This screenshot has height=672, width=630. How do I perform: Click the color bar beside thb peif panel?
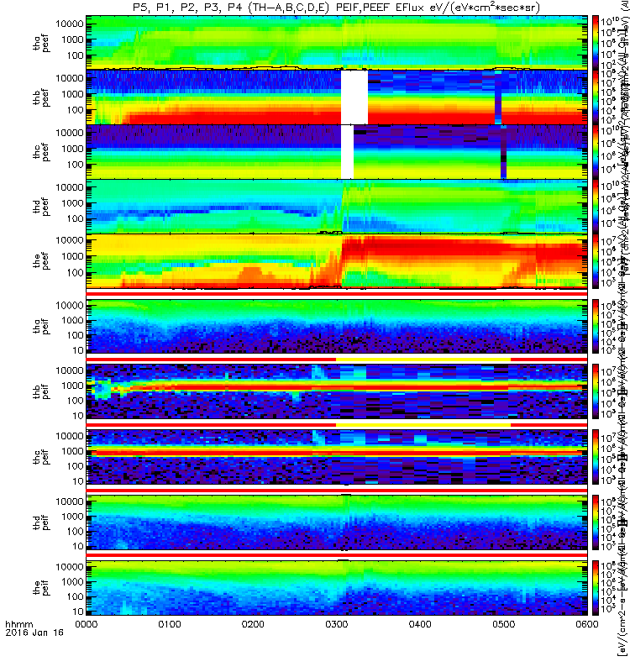(x=596, y=391)
